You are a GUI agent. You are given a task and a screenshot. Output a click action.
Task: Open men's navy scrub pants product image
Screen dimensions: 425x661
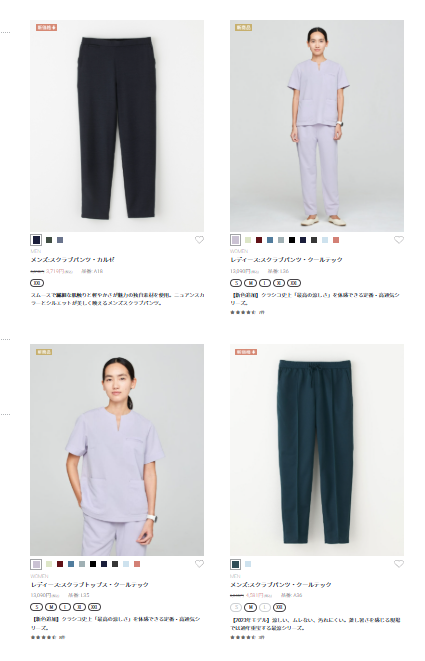coord(117,126)
